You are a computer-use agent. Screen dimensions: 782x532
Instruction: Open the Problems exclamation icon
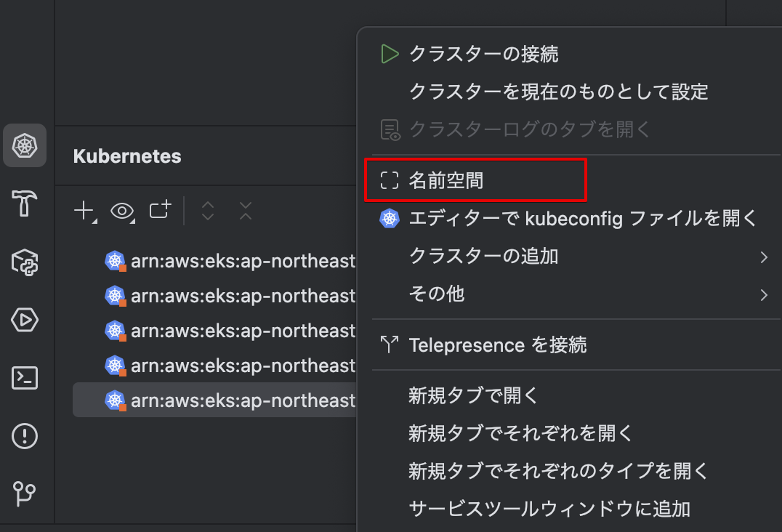click(25, 436)
